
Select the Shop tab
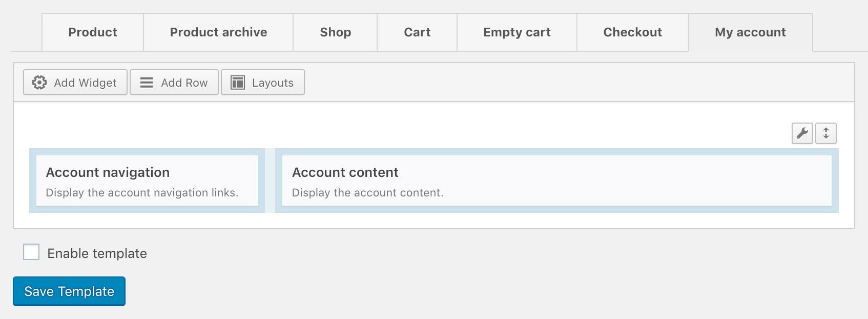click(x=335, y=32)
